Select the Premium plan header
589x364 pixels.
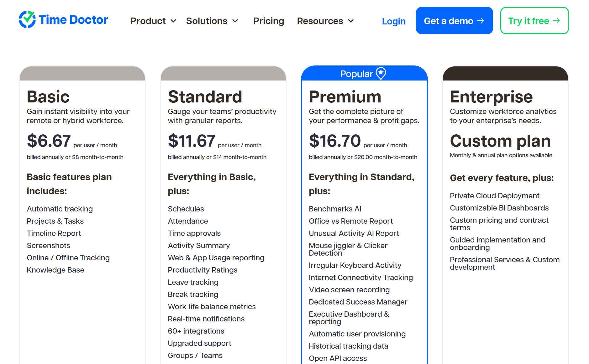(x=345, y=97)
